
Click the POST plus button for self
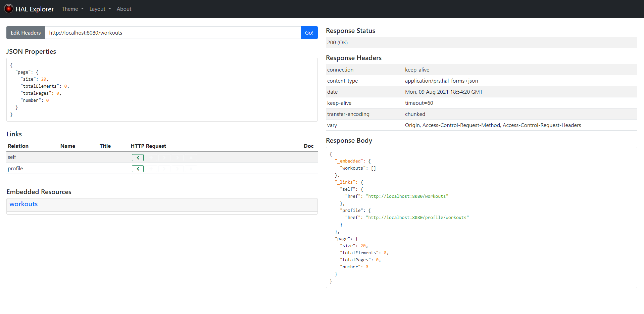151,158
